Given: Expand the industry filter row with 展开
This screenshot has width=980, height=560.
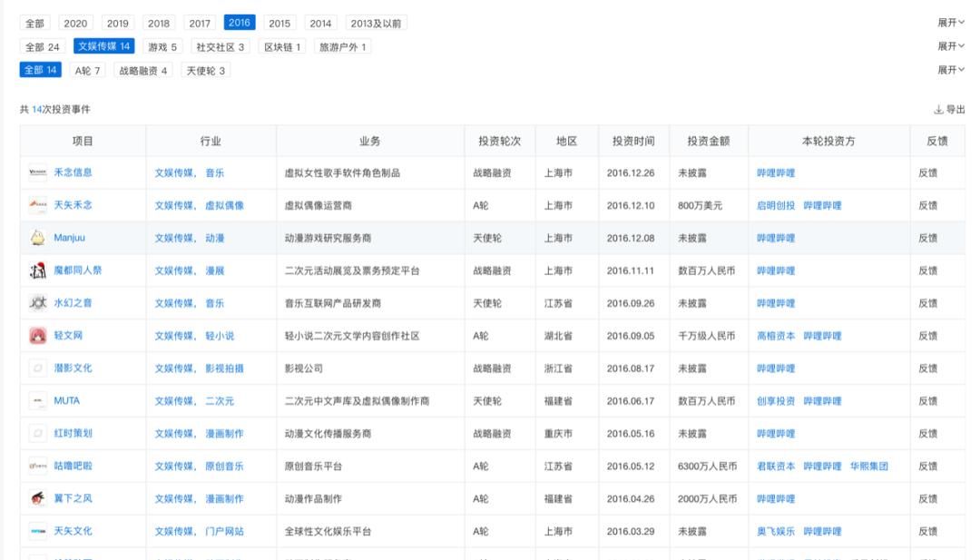Looking at the screenshot, I should [x=952, y=45].
